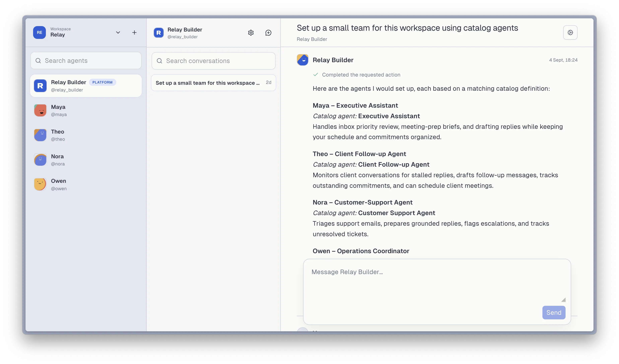Click Relay Builder R logo in sidebar
This screenshot has width=619, height=364.
(x=40, y=86)
